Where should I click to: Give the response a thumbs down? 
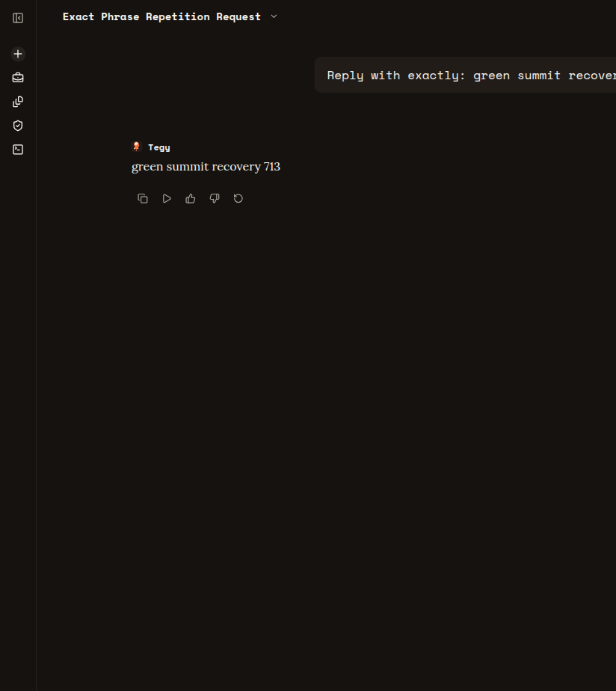coord(214,199)
